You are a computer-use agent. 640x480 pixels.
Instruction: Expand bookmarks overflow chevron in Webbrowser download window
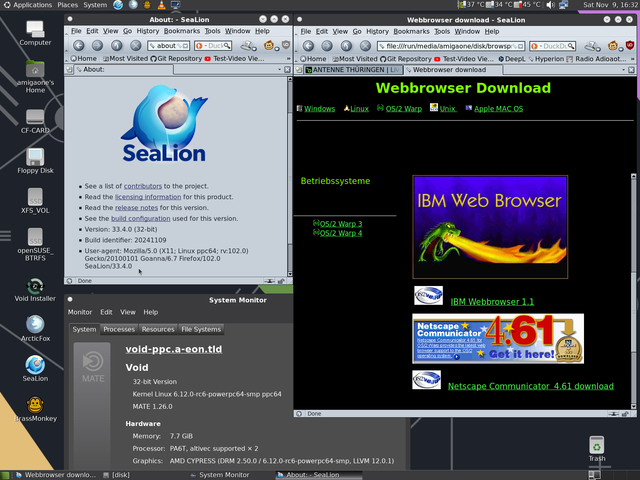click(x=632, y=59)
